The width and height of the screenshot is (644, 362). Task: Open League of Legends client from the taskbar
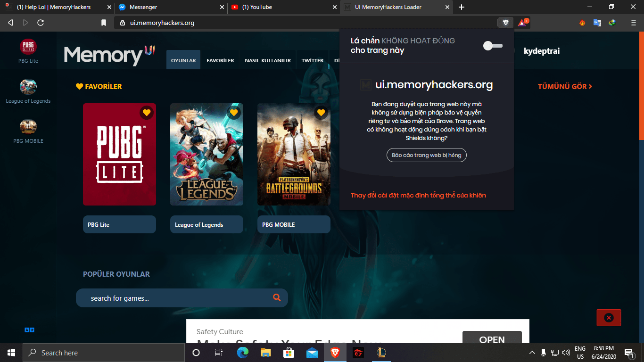click(381, 353)
